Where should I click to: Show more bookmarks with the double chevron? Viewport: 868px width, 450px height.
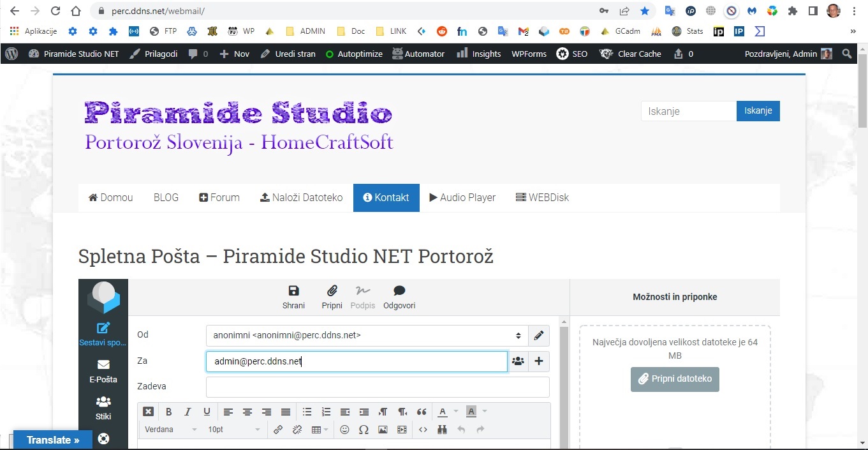coord(853,31)
